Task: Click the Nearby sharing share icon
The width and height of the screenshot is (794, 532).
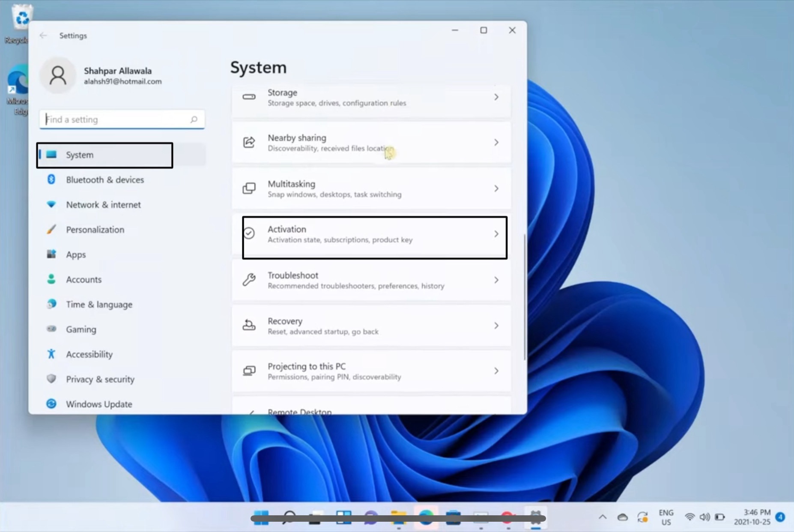Action: (249, 142)
